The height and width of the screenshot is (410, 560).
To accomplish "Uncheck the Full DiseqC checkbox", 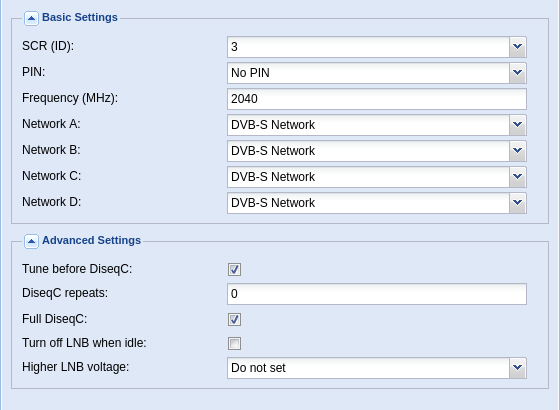I will (x=234, y=319).
